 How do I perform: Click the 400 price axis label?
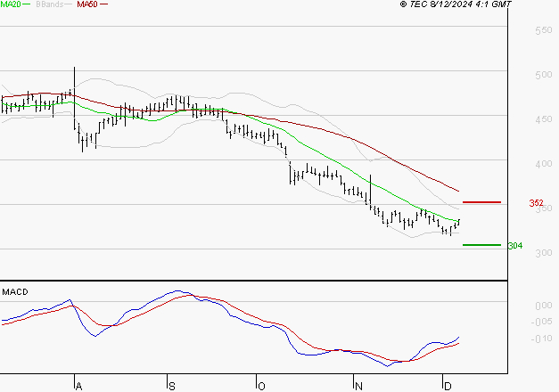point(540,164)
